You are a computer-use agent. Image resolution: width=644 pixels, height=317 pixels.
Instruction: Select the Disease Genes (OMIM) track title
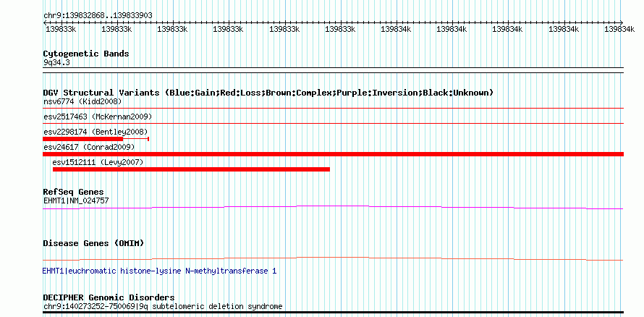(x=93, y=243)
